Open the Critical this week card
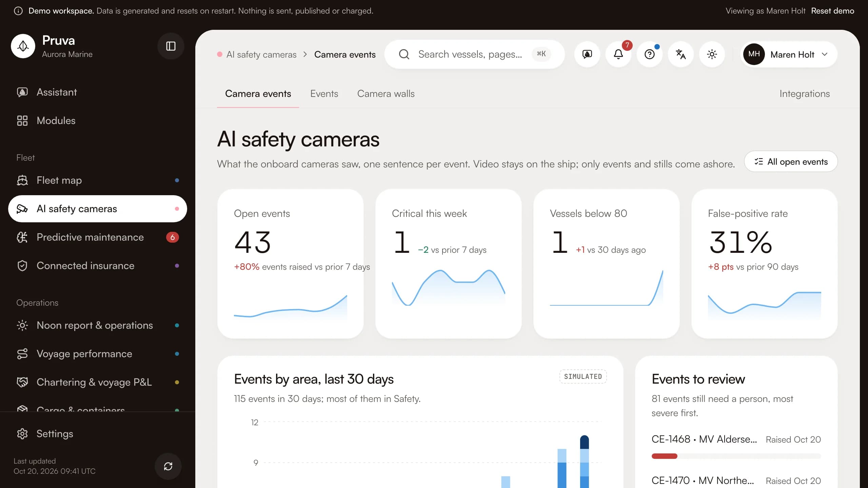Image resolution: width=868 pixels, height=488 pixels. pos(448,264)
